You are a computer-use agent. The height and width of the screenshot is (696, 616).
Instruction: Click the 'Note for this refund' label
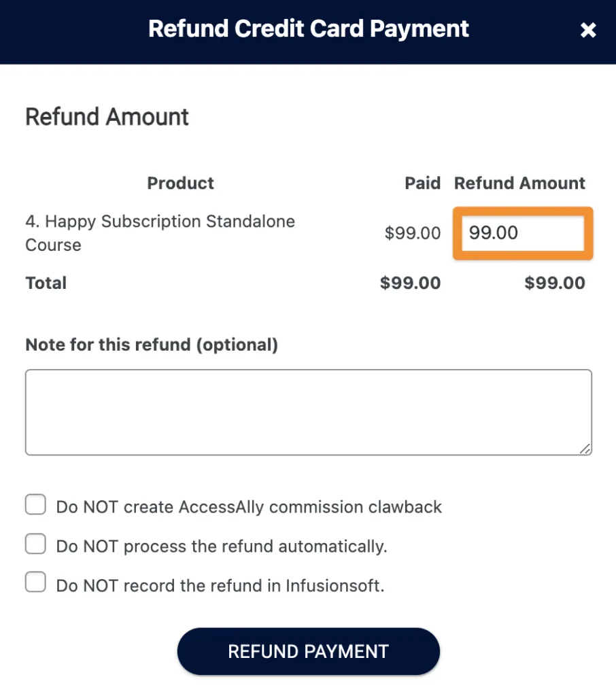click(x=151, y=345)
